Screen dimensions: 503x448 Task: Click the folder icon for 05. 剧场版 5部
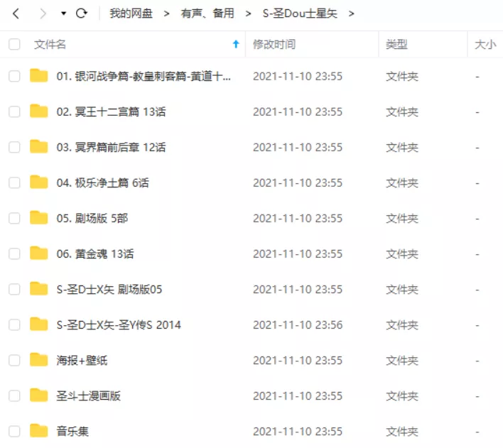point(39,218)
